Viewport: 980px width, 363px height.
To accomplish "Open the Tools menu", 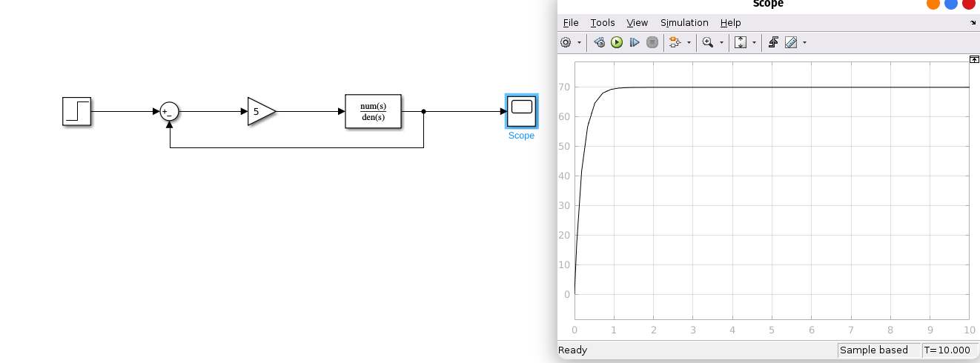I will [x=602, y=23].
